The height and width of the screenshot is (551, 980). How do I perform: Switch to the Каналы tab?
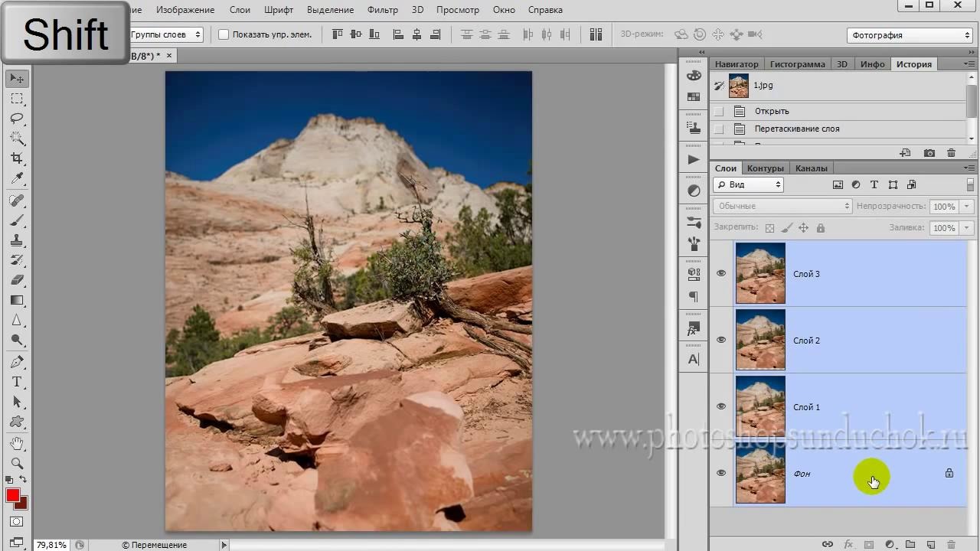811,168
